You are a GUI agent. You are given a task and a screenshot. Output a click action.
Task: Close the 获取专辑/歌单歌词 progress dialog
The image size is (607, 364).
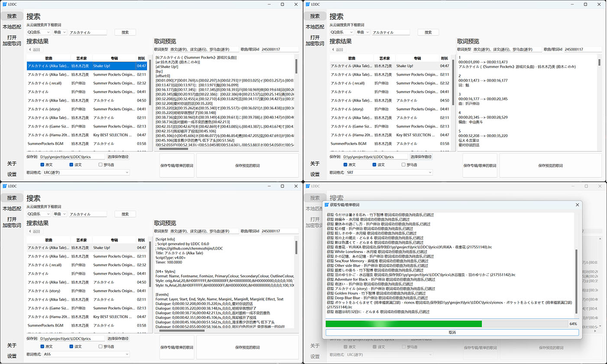pyautogui.click(x=577, y=205)
